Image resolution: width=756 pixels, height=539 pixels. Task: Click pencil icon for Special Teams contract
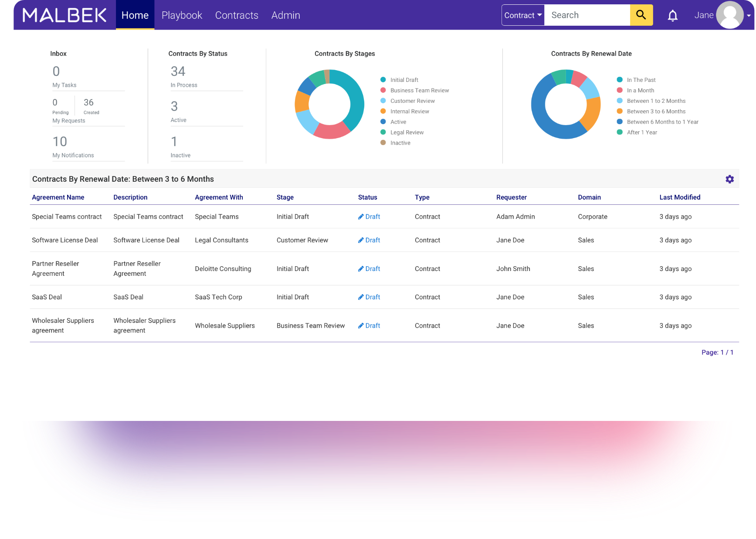pyautogui.click(x=361, y=217)
